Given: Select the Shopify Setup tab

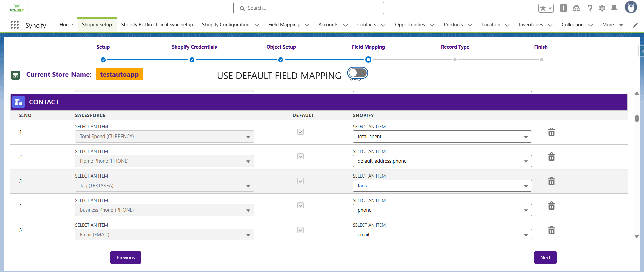Looking at the screenshot, I should coord(97,25).
